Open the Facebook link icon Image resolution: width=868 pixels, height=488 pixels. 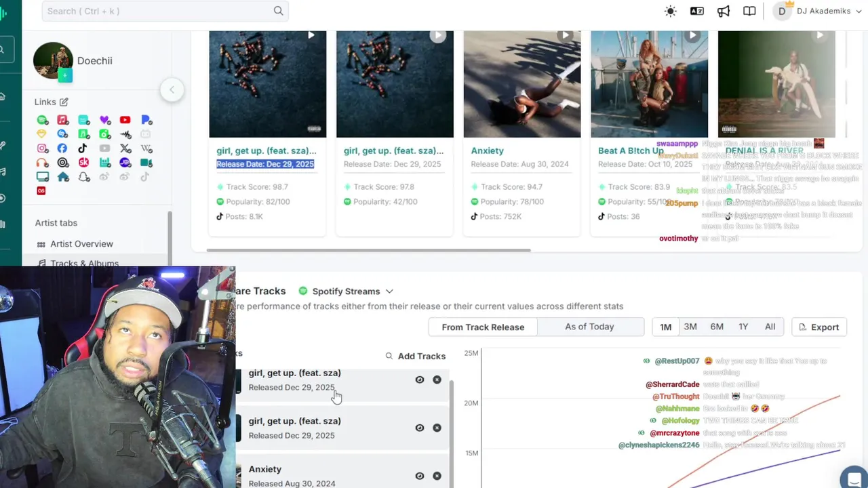pos(62,148)
